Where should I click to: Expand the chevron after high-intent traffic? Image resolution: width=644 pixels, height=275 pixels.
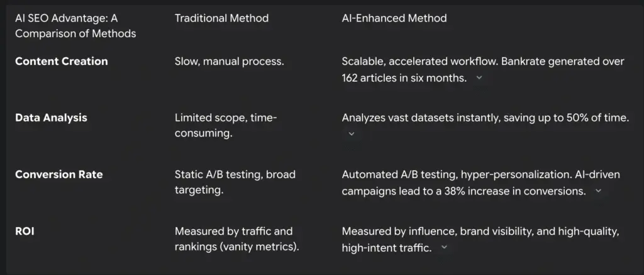click(x=444, y=247)
